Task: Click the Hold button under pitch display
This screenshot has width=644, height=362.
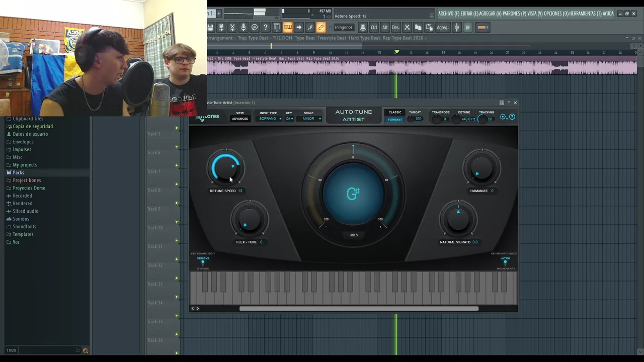Action: pyautogui.click(x=354, y=235)
